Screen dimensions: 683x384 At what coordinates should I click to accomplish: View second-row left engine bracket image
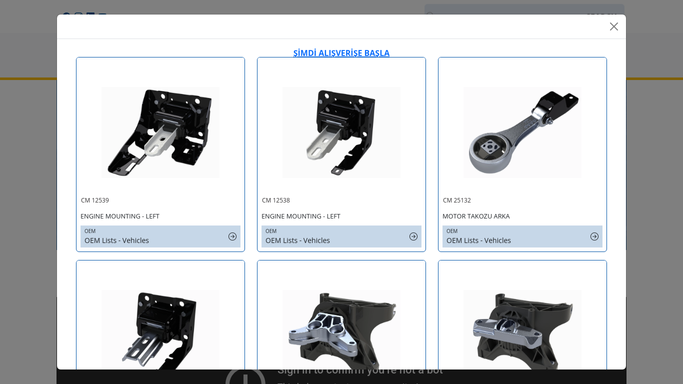[x=160, y=330]
